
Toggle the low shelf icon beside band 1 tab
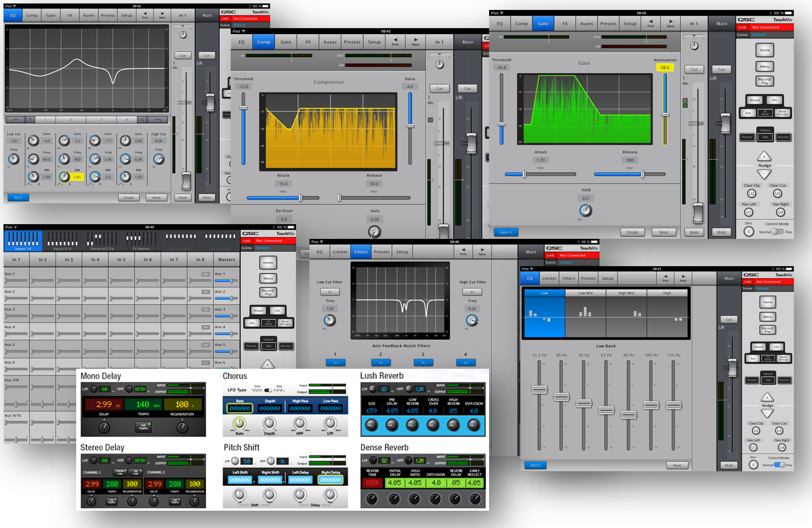coord(30,119)
